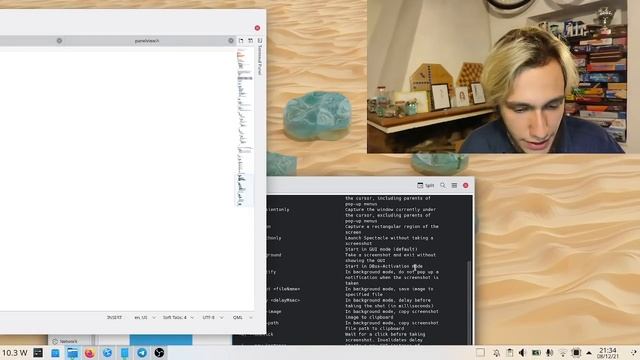The image size is (640, 360).
Task: Click the editor minimap scrollbar
Action: tap(244, 127)
